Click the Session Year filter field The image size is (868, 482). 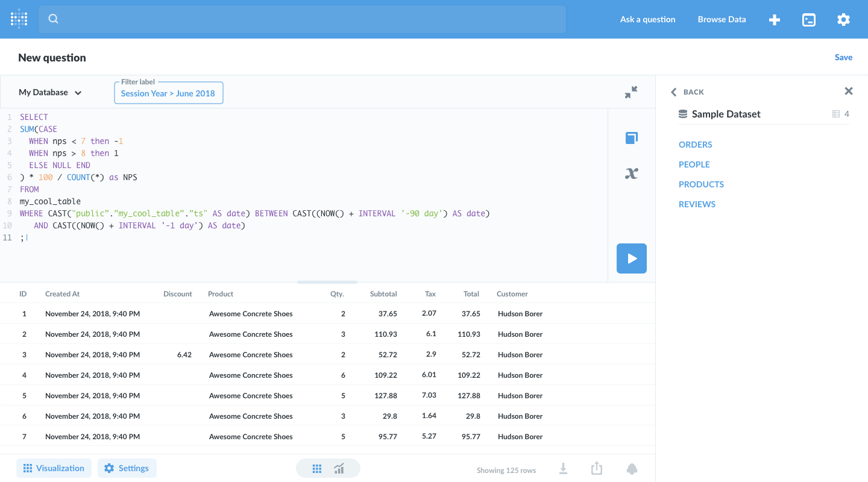tap(169, 93)
